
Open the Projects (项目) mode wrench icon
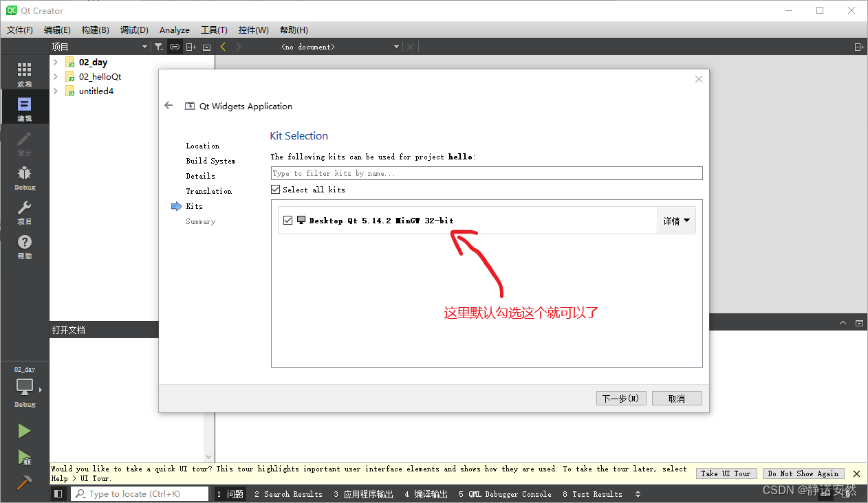point(25,212)
